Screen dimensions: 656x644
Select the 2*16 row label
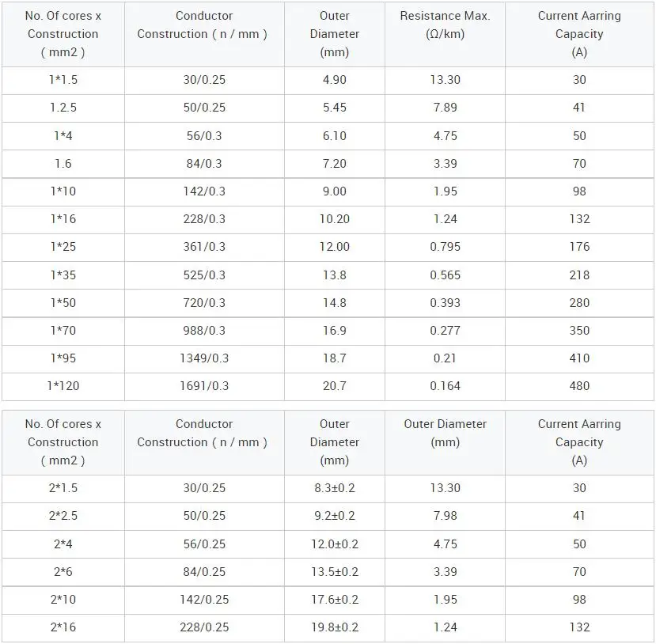point(63,627)
